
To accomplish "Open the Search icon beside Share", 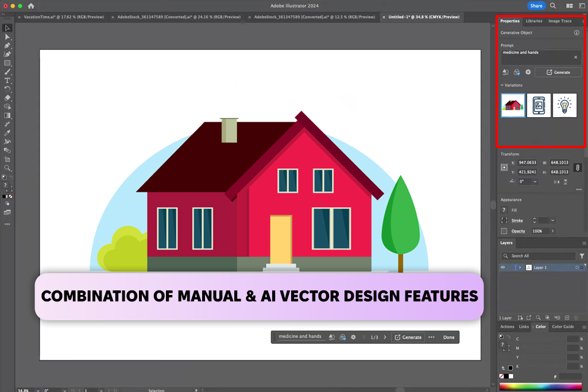I will [553, 6].
